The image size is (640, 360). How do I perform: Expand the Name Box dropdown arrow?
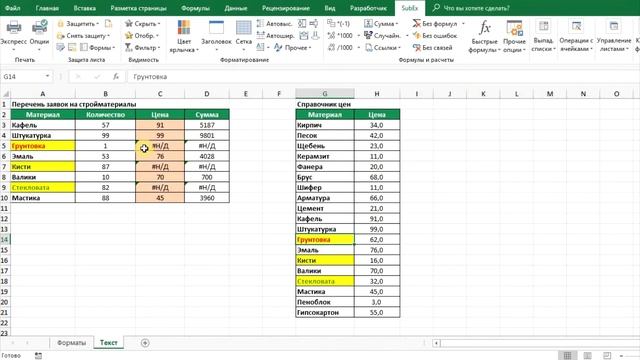pos(47,76)
